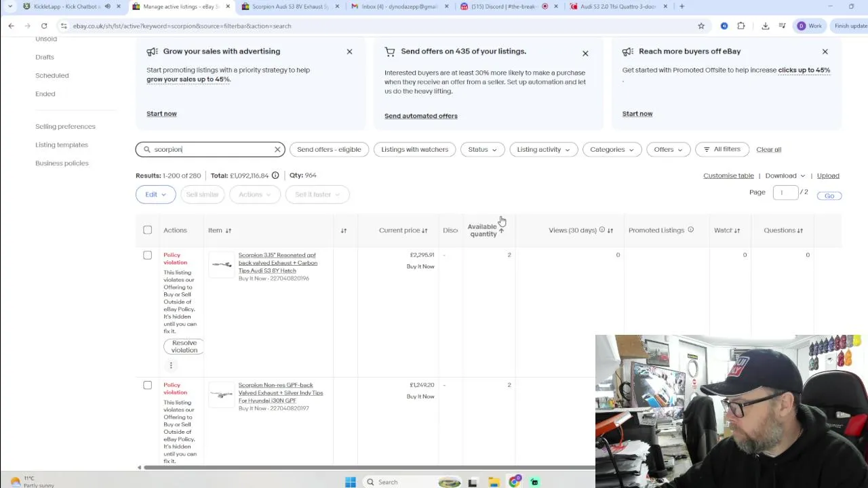This screenshot has width=868, height=488.
Task: Bookmark this page with star icon
Action: (x=701, y=26)
